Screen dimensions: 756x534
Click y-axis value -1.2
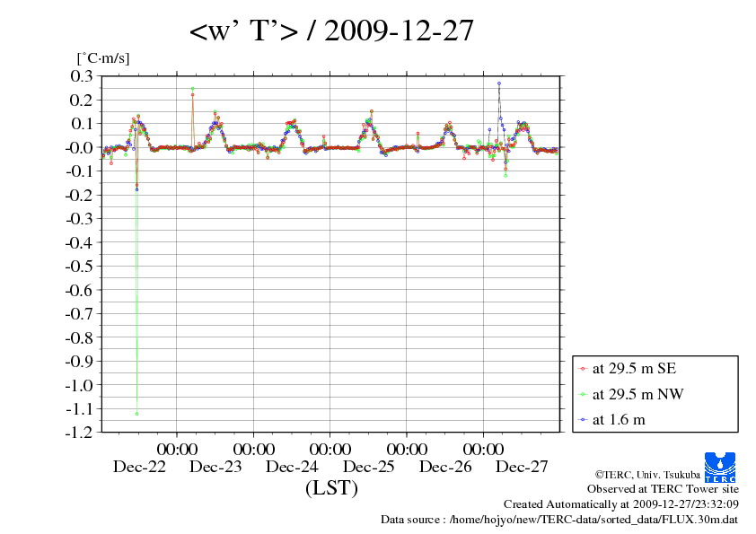point(79,432)
